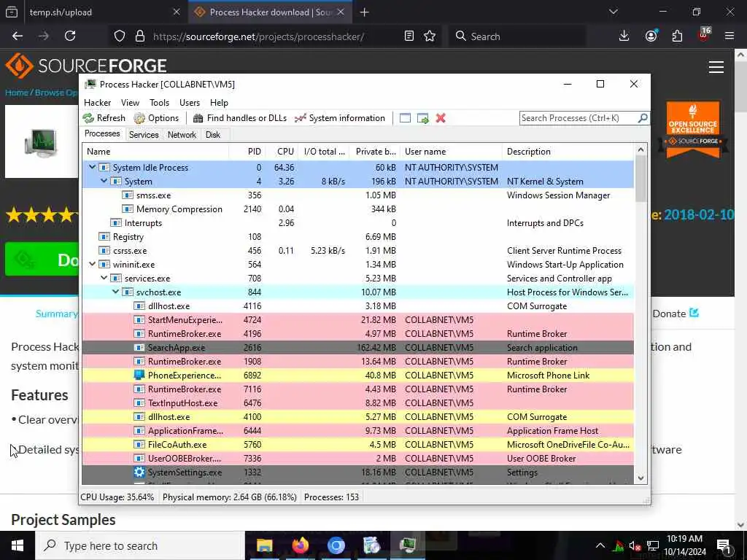The width and height of the screenshot is (747, 560).
Task: Click the Donate link on SourceForge page
Action: (675, 314)
